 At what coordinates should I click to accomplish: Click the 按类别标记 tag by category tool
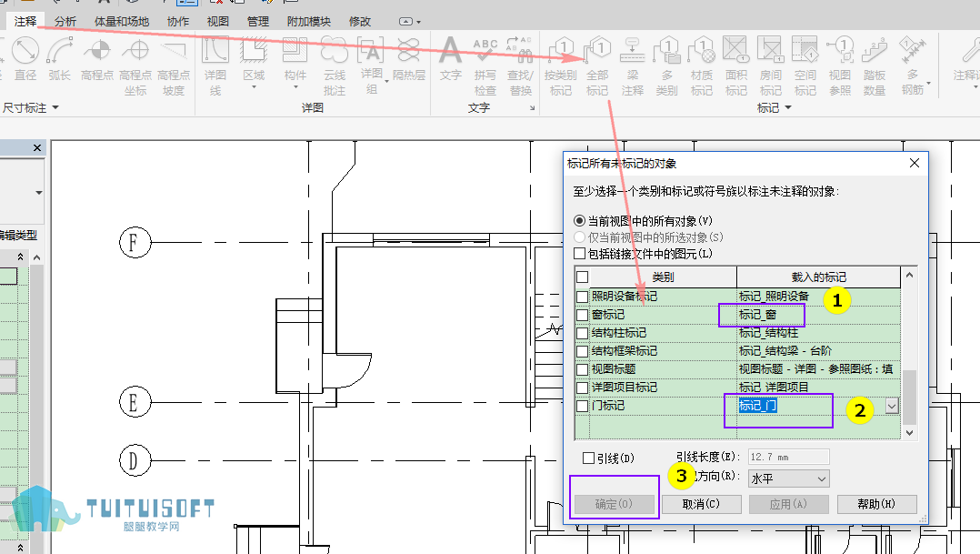(x=561, y=65)
